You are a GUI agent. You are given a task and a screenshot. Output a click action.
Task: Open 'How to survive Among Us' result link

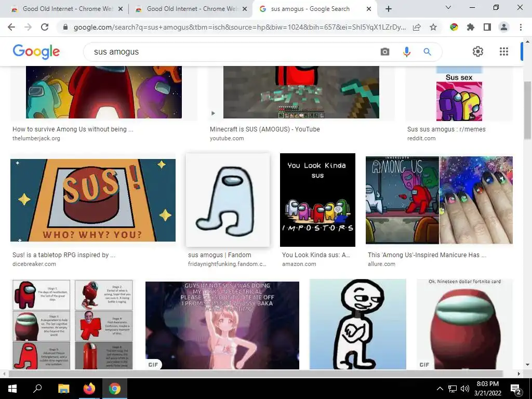pos(73,129)
